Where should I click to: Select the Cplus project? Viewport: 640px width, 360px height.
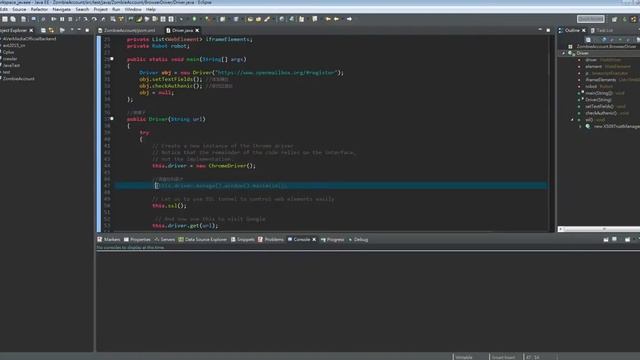coord(9,52)
